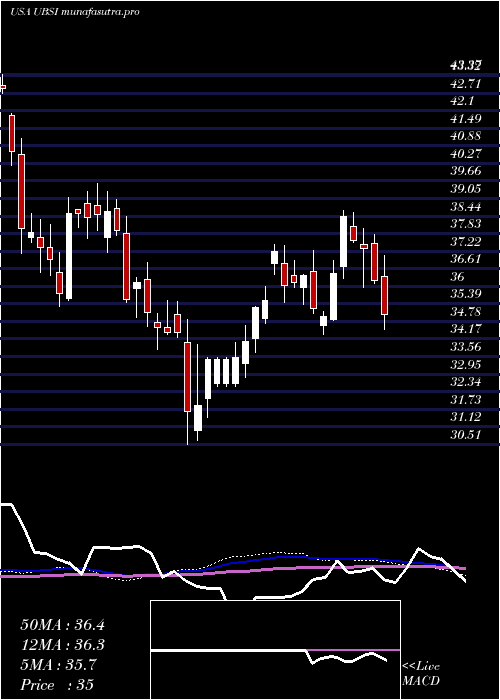Screen dimensions: 500x700
Task: Select the 42.1 price axis label
Action: 462,101
